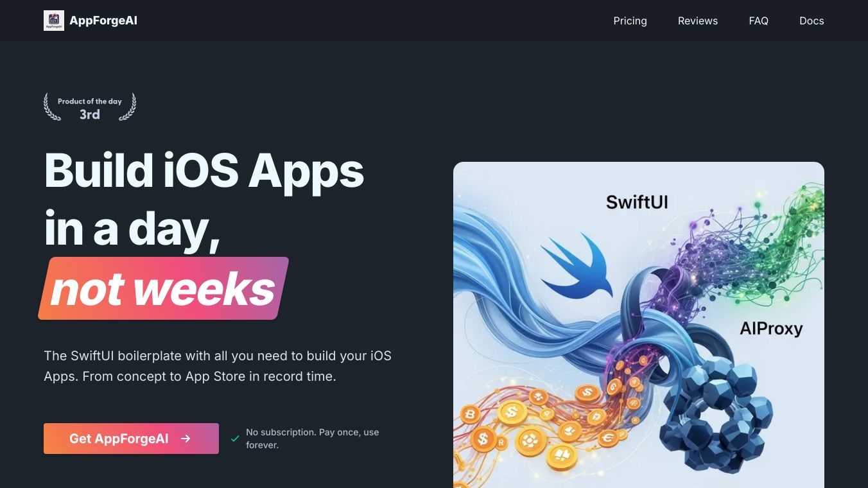Click the green checkmark beside No subscription
The width and height of the screenshot is (868, 488).
tap(235, 439)
